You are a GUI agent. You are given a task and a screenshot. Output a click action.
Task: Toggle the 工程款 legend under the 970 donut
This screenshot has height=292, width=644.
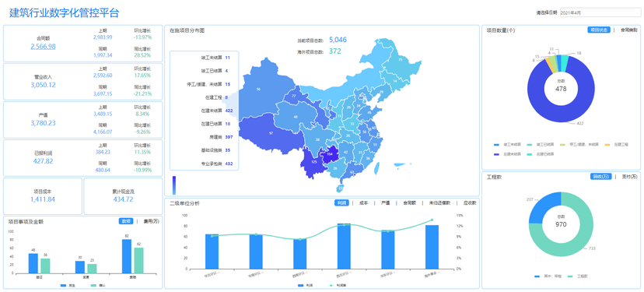click(576, 276)
